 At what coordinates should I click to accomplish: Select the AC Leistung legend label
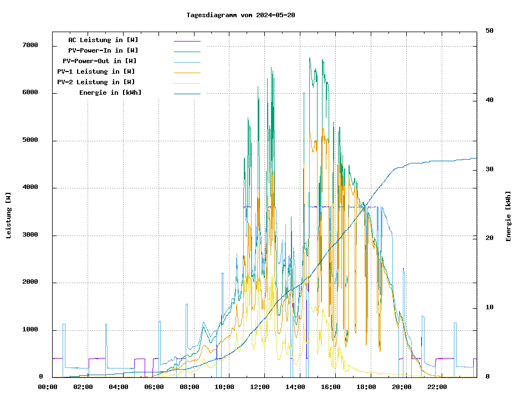[x=103, y=40]
